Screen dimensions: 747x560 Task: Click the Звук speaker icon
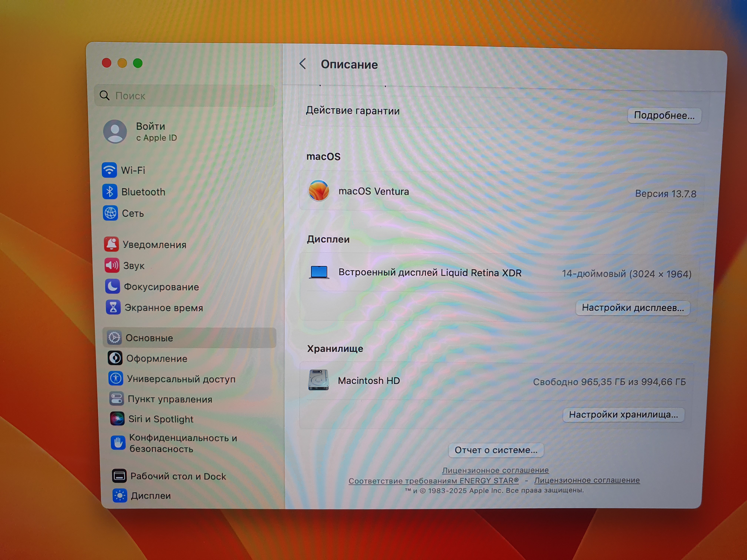[112, 265]
